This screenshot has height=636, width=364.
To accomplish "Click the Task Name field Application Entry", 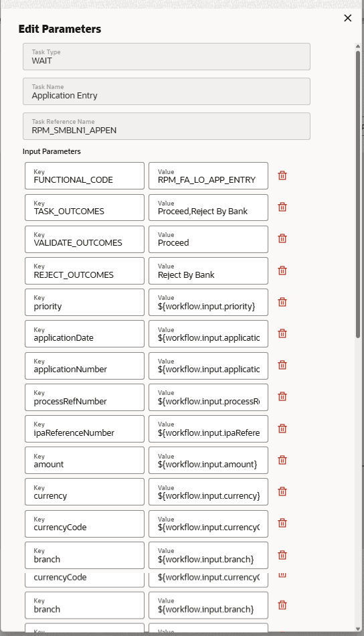I will tap(167, 92).
